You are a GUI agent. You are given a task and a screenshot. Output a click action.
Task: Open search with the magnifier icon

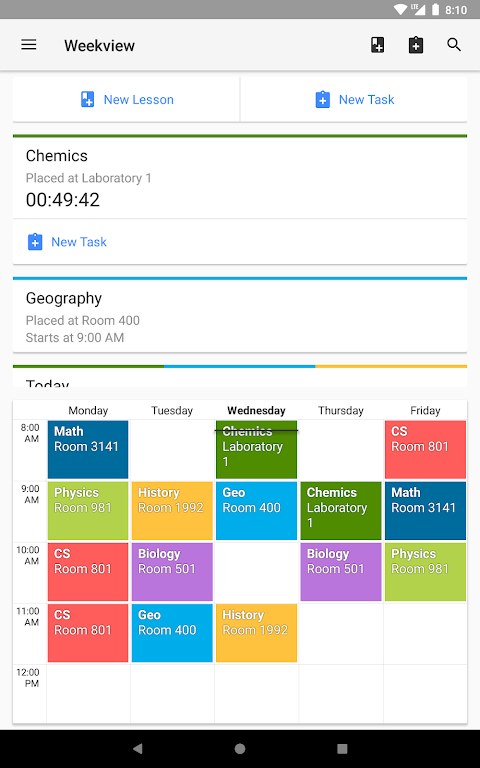(454, 45)
